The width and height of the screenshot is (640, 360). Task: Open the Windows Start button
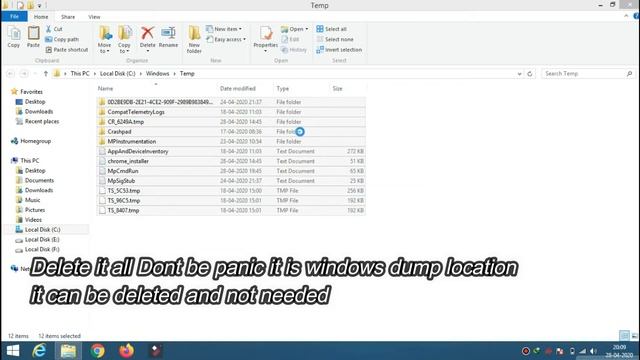click(x=13, y=351)
